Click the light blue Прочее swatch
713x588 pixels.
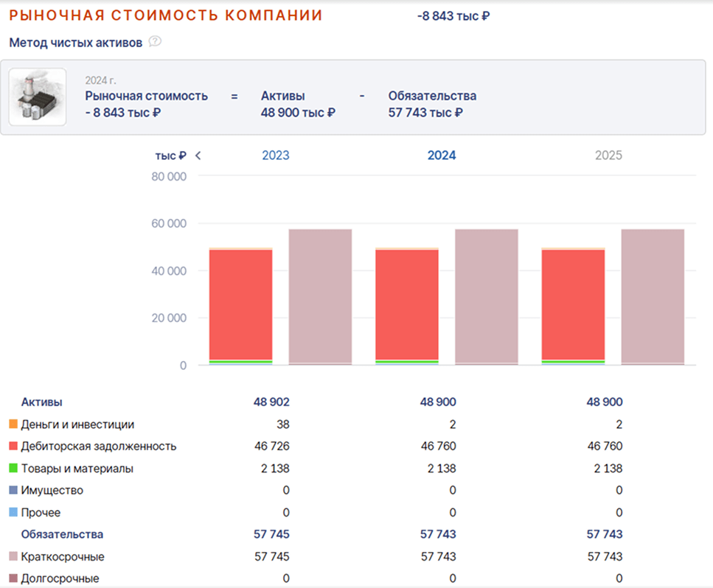pyautogui.click(x=13, y=512)
